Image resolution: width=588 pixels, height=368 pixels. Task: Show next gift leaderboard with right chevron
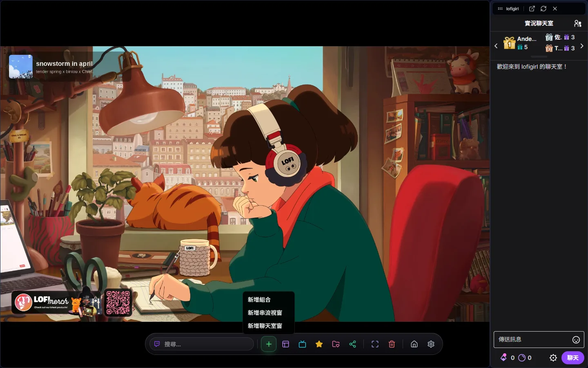(x=582, y=46)
